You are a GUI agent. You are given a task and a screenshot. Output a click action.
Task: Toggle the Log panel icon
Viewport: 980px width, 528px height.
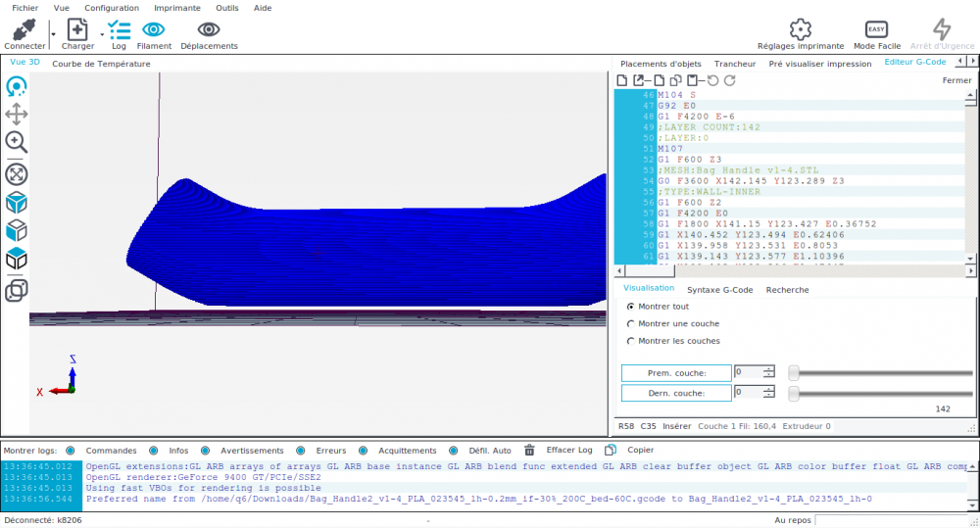[x=119, y=30]
